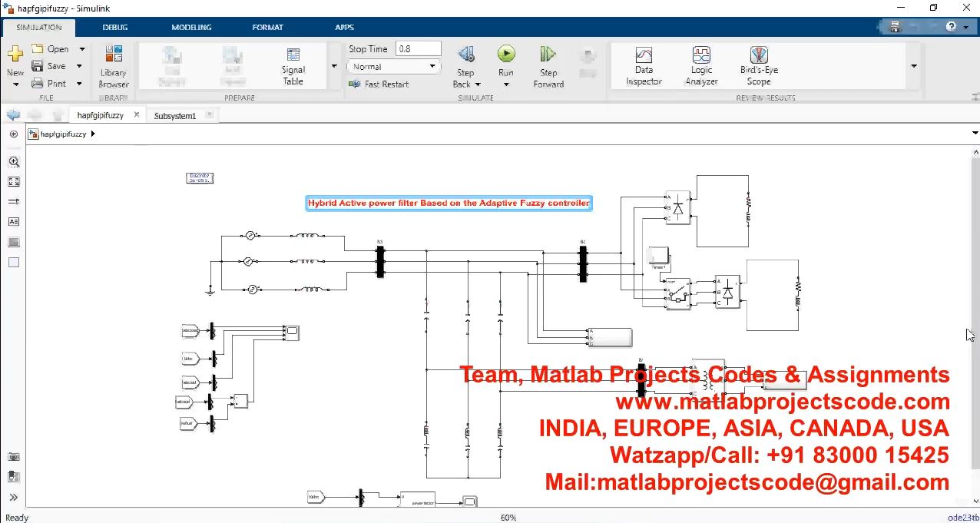Click the Zoom In palette tool
Viewport: 980px width, 523px height.
click(14, 162)
